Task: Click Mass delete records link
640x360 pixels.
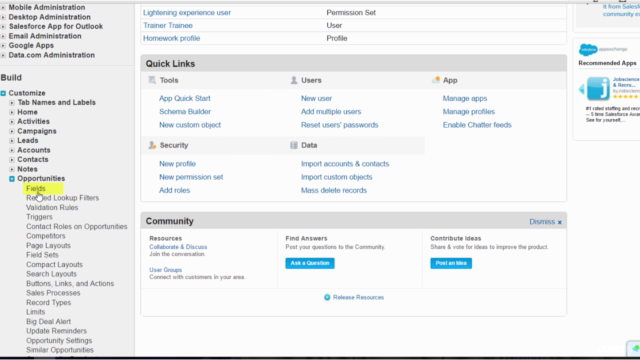Action: pyautogui.click(x=334, y=190)
